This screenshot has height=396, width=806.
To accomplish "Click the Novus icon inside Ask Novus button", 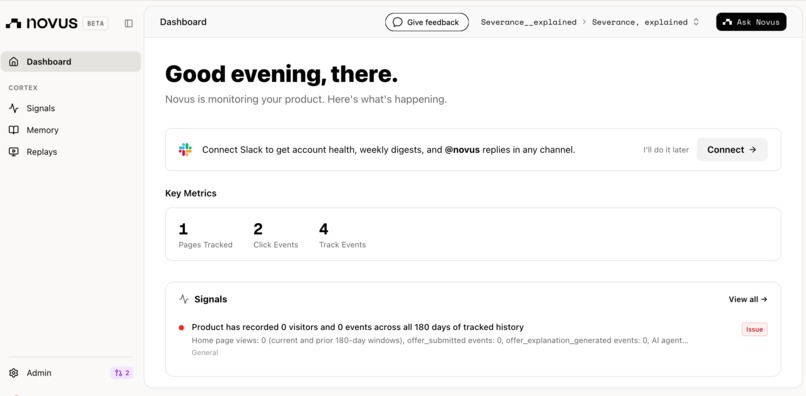I will click(727, 22).
